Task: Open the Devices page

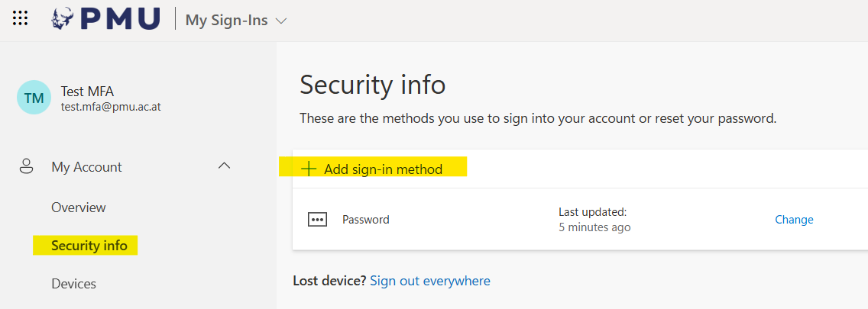Action: 73,284
